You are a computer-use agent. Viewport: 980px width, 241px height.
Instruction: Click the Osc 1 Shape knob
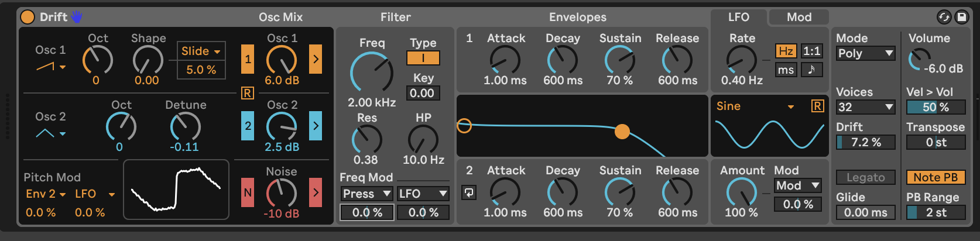tap(148, 60)
